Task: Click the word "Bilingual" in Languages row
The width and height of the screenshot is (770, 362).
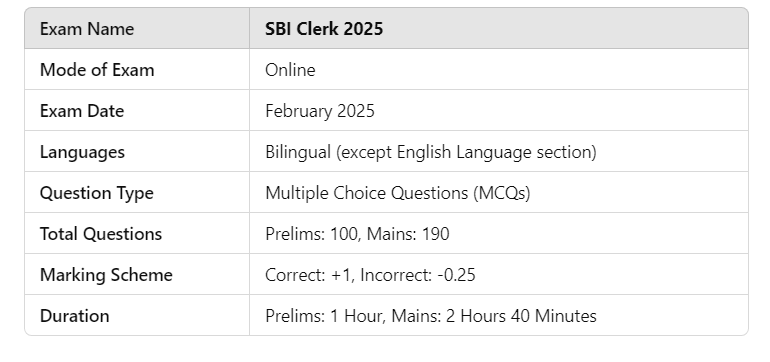Action: click(298, 152)
